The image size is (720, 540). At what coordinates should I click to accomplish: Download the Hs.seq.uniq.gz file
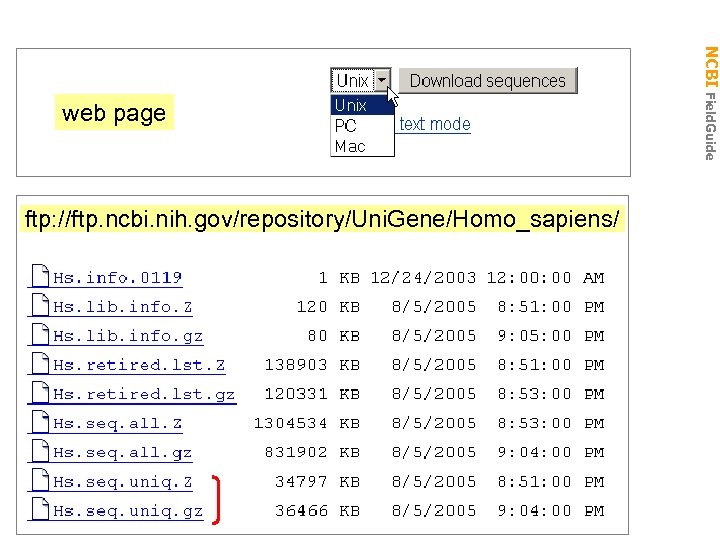pyautogui.click(x=128, y=511)
